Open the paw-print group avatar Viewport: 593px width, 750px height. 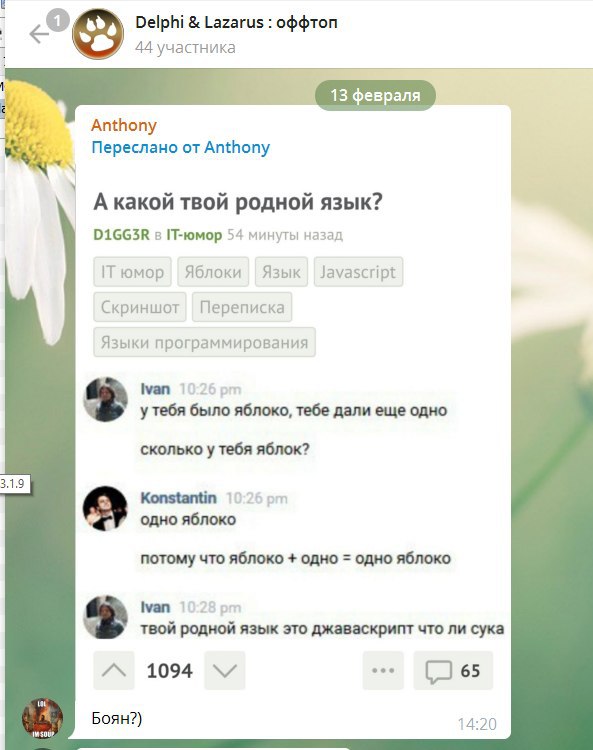click(x=98, y=34)
